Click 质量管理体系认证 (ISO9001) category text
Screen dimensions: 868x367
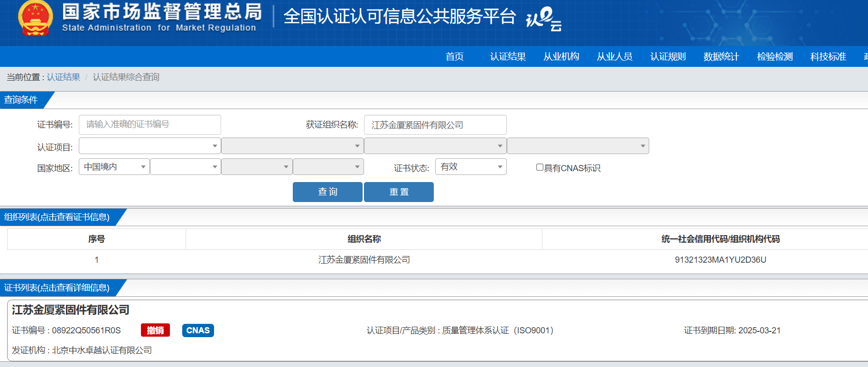click(x=498, y=330)
